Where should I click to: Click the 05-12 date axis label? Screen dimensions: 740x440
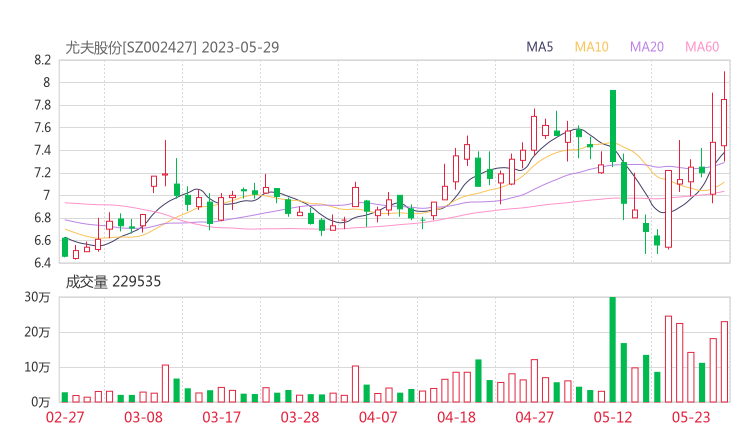click(613, 417)
